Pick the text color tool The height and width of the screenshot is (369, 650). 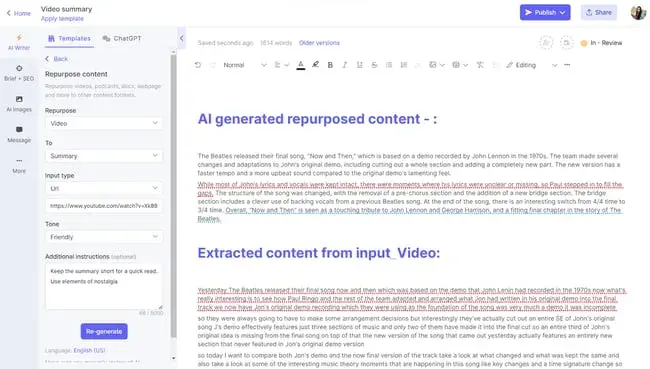tap(301, 65)
